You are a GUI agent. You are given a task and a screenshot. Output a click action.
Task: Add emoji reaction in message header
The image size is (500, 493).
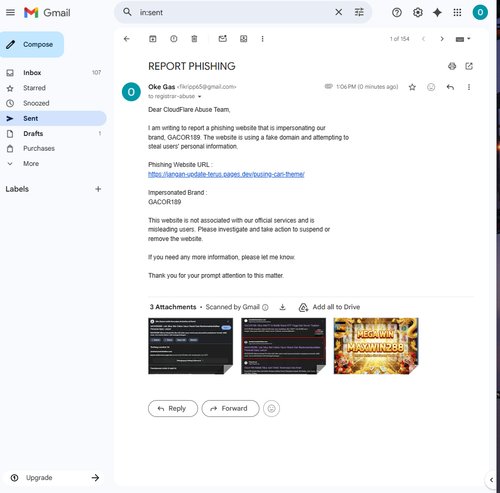click(431, 87)
